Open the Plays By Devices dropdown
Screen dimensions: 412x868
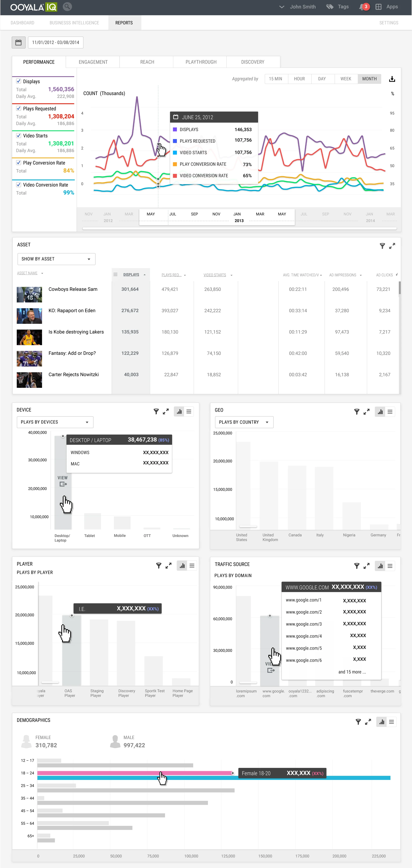pos(55,422)
